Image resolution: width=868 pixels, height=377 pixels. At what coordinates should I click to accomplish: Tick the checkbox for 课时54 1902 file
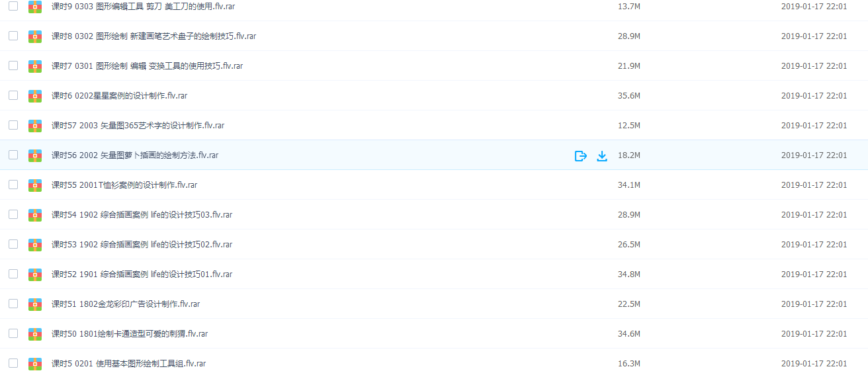pos(13,214)
